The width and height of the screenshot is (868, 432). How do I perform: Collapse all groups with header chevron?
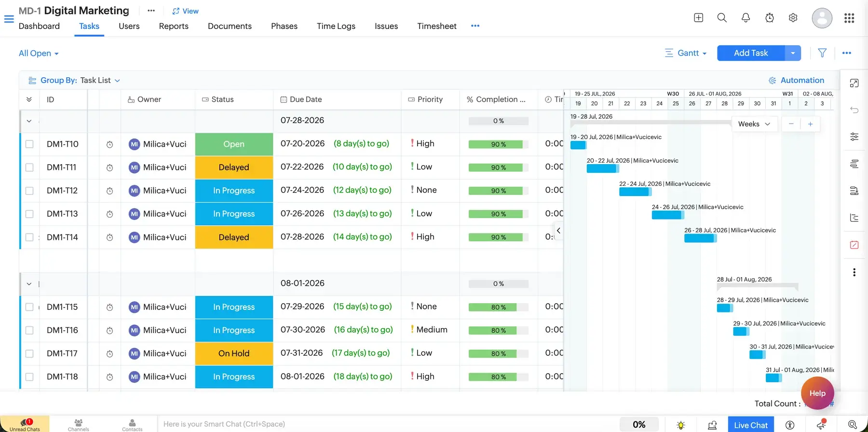29,99
